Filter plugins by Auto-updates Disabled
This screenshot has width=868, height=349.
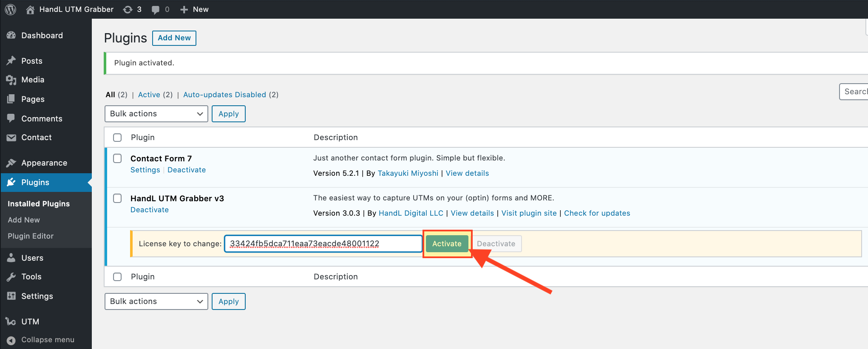pyautogui.click(x=224, y=95)
